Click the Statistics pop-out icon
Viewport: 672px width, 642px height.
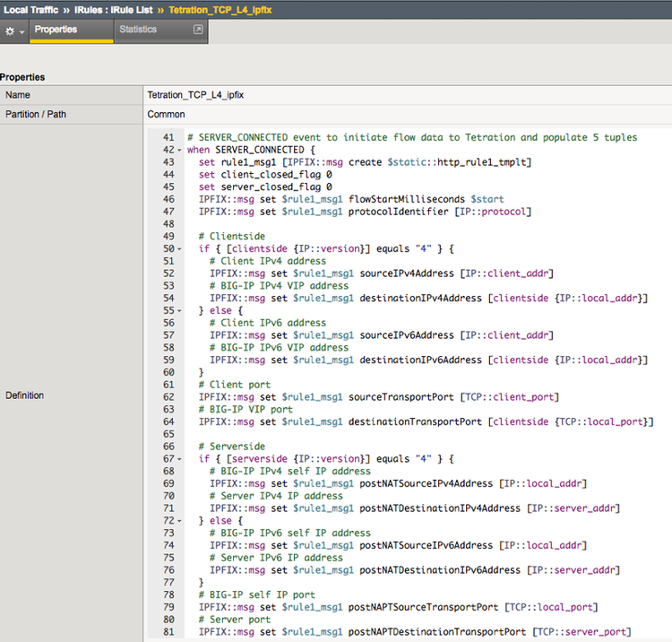[198, 30]
